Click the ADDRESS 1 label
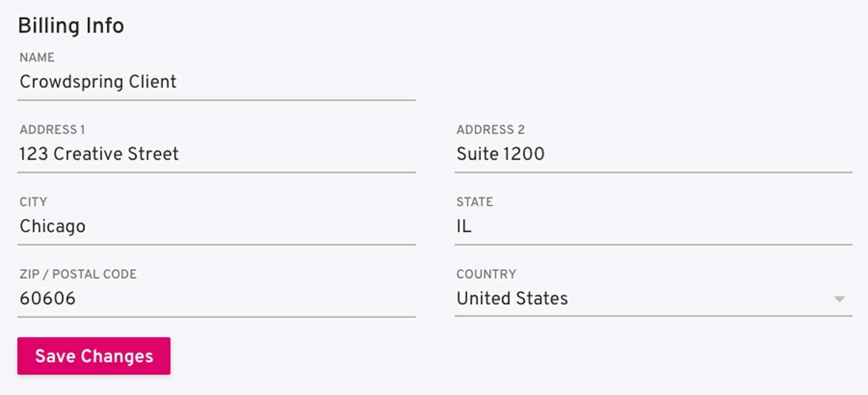868x395 pixels. coord(52,130)
